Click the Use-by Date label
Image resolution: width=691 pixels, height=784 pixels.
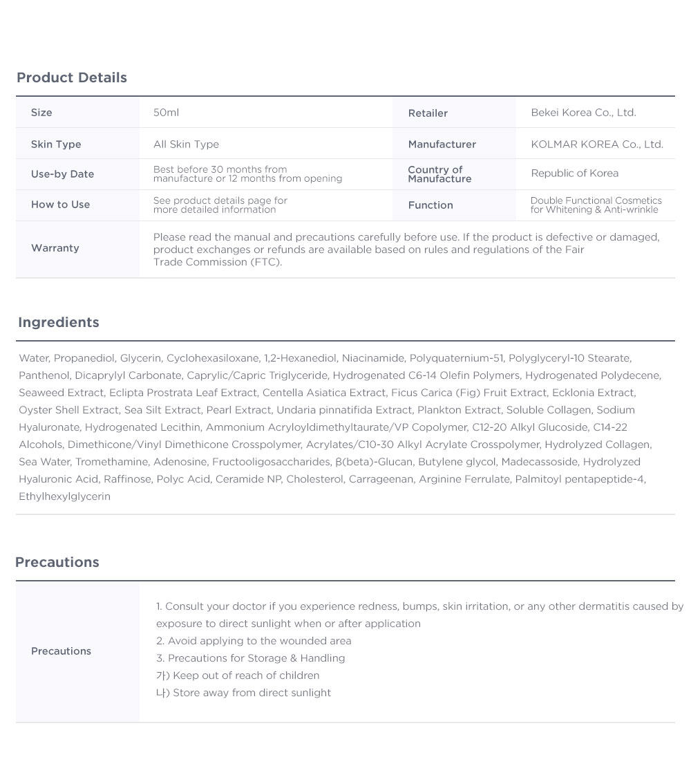62,174
